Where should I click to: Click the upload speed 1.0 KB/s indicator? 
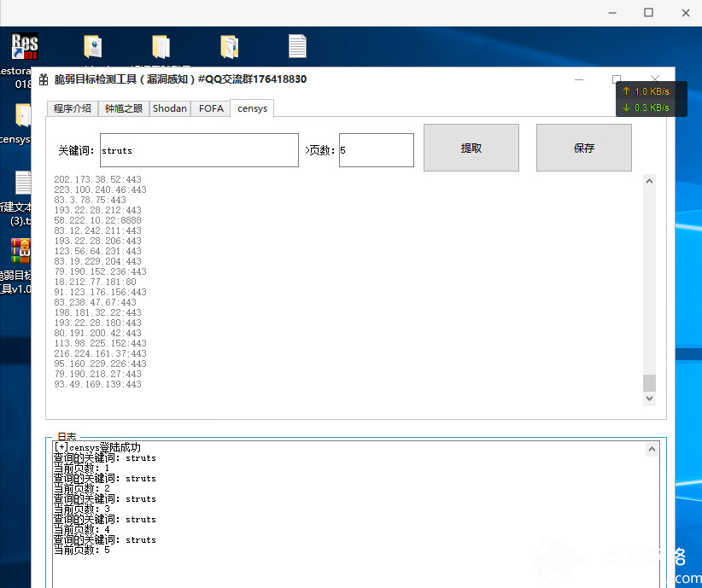tap(647, 91)
